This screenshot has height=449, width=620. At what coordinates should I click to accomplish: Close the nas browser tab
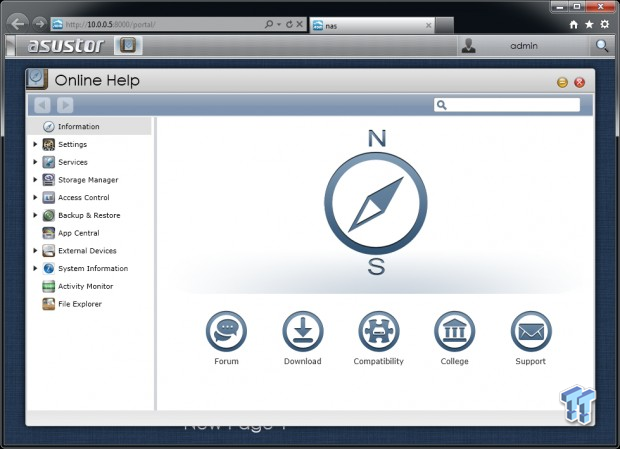(429, 26)
